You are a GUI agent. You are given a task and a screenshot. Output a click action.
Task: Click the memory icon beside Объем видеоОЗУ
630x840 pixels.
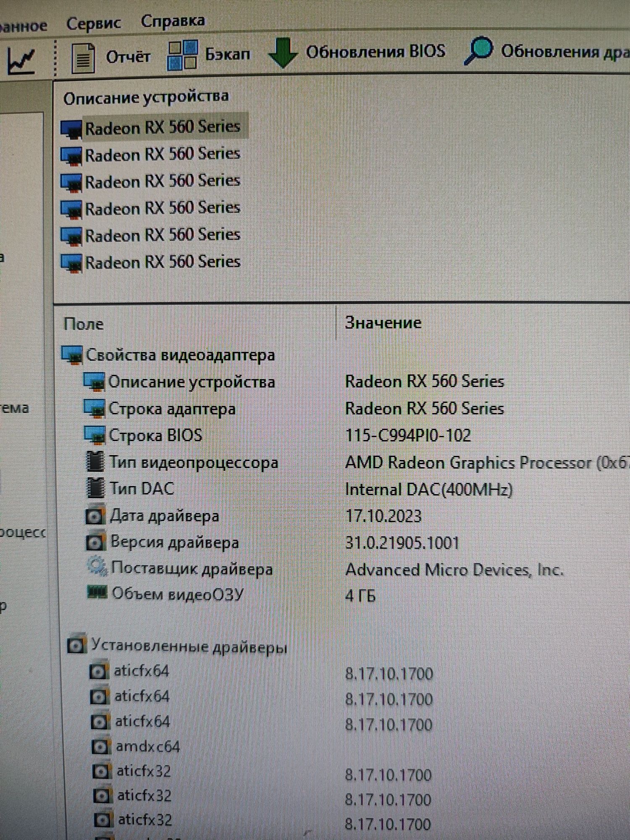97,593
